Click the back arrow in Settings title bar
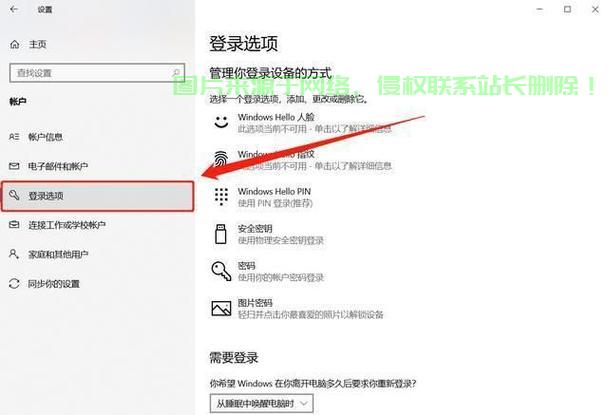The width and height of the screenshot is (608, 415). (14, 9)
